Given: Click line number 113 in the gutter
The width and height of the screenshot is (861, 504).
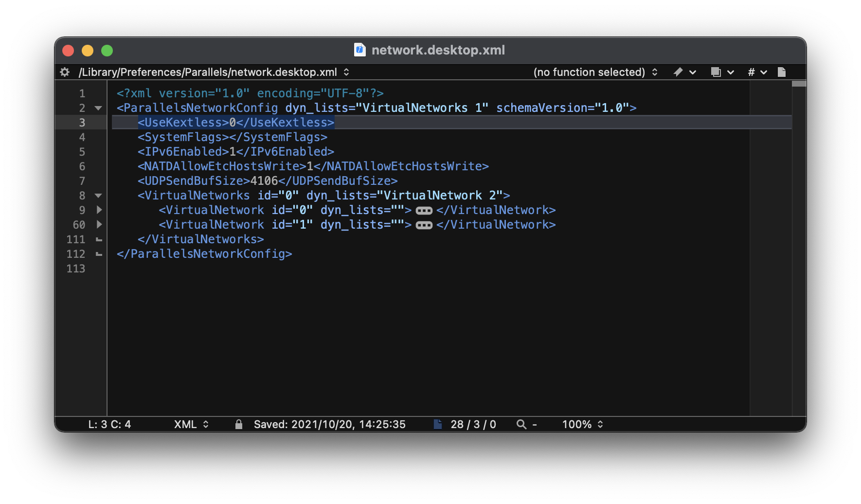Looking at the screenshot, I should (76, 269).
